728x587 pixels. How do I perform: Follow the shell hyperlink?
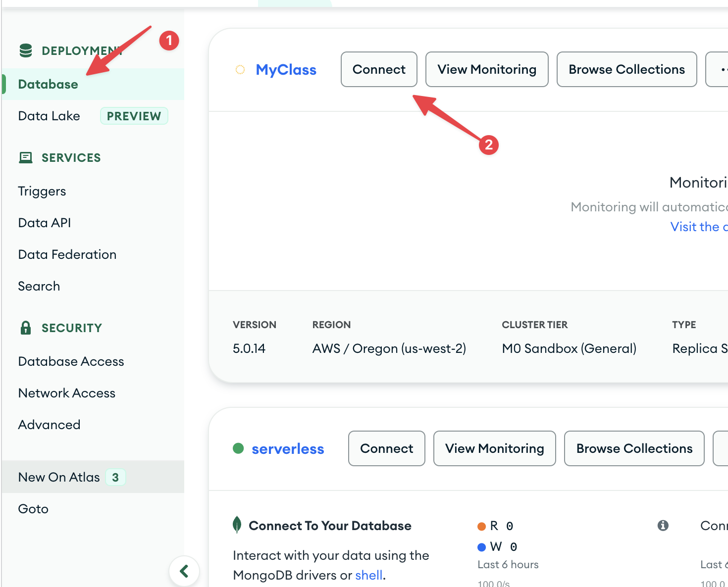pyautogui.click(x=369, y=575)
